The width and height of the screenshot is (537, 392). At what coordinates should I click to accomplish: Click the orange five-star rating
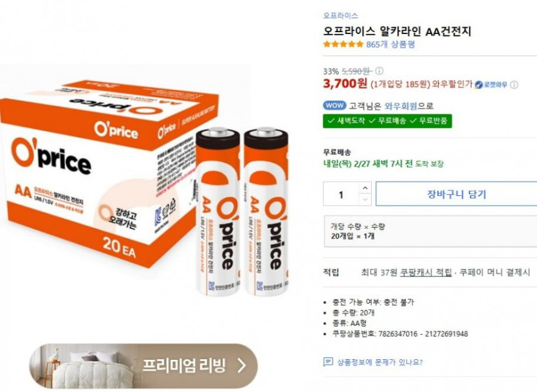point(343,44)
